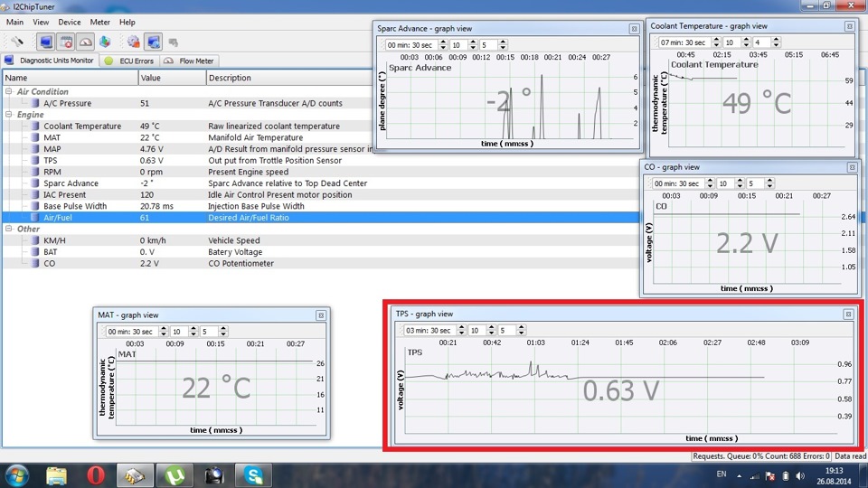
Task: Click the EN language indicator in tray
Action: tap(722, 474)
